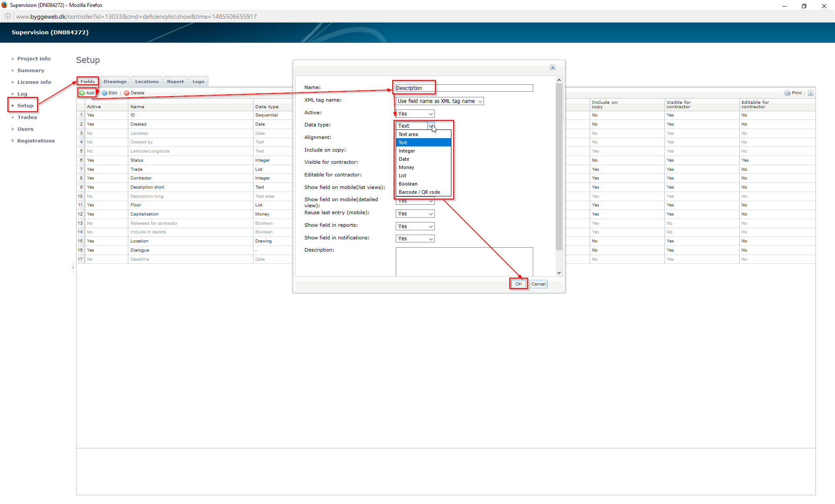The height and width of the screenshot is (504, 835).
Task: Open Trades in the sidebar
Action: click(x=27, y=117)
